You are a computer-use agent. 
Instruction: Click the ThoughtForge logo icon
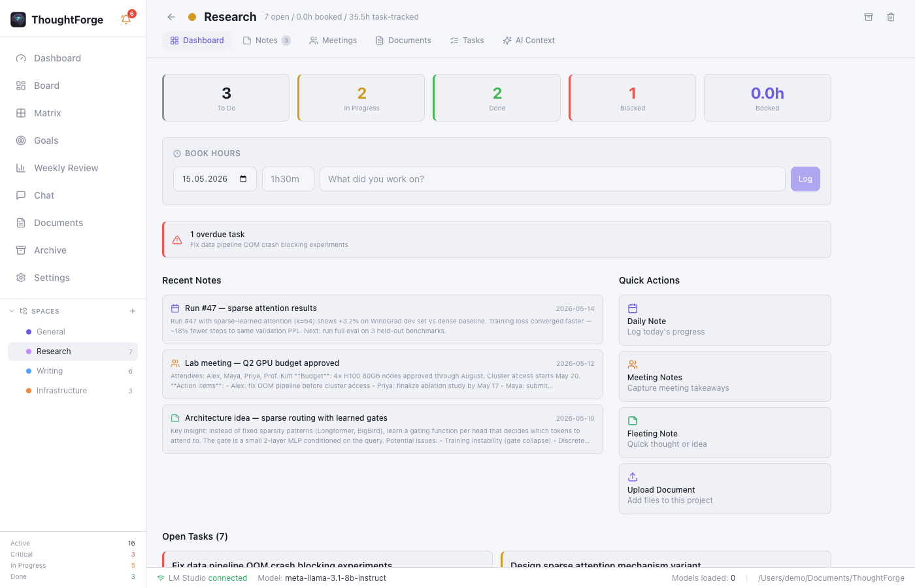coord(18,20)
